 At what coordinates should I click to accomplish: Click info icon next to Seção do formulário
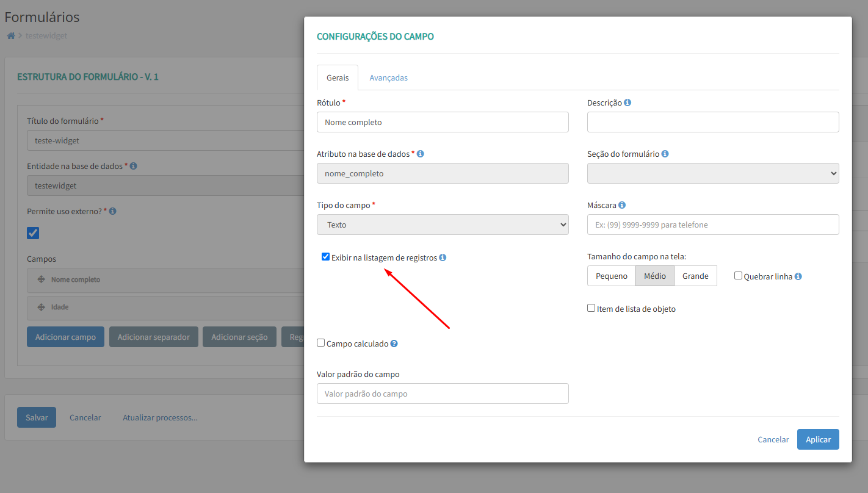pos(665,154)
